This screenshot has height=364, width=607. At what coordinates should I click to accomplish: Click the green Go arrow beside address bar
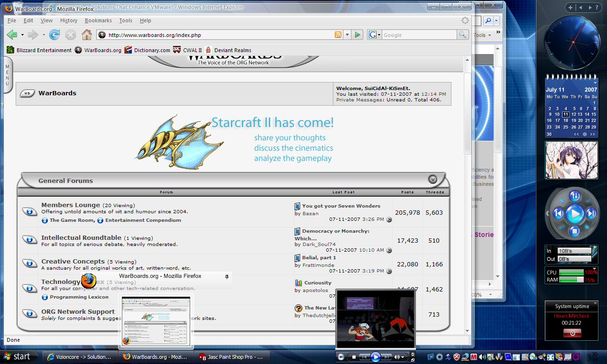pyautogui.click(x=358, y=35)
